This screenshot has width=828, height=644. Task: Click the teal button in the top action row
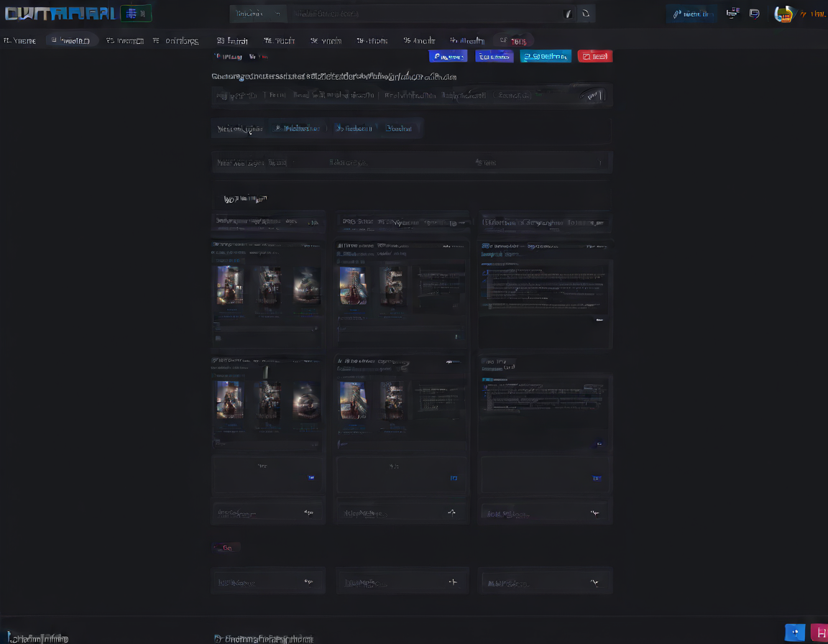pyautogui.click(x=546, y=56)
